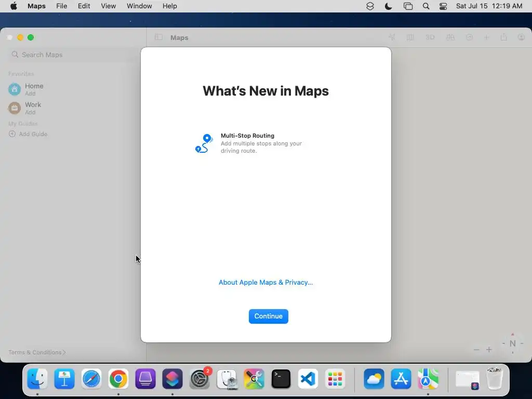Open the View menu

108,6
